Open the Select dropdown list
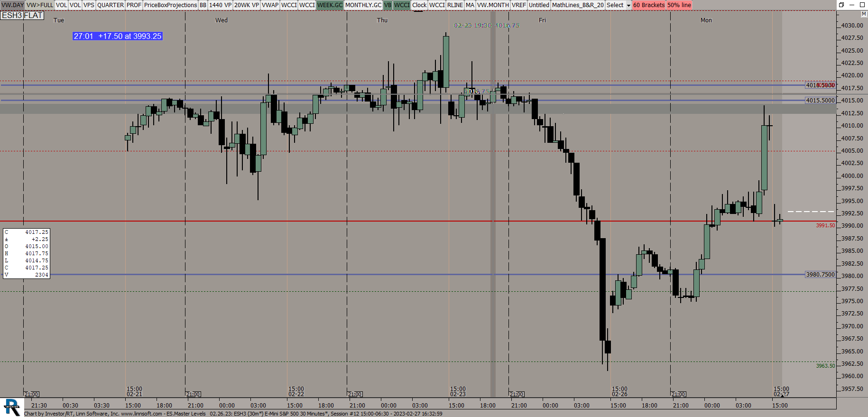This screenshot has height=417, width=868. (x=619, y=5)
